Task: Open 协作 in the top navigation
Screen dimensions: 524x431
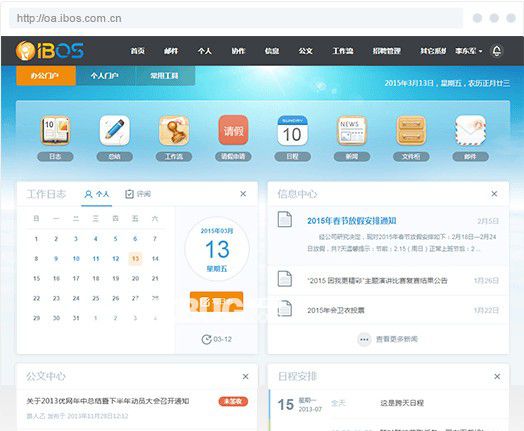Action: tap(238, 51)
